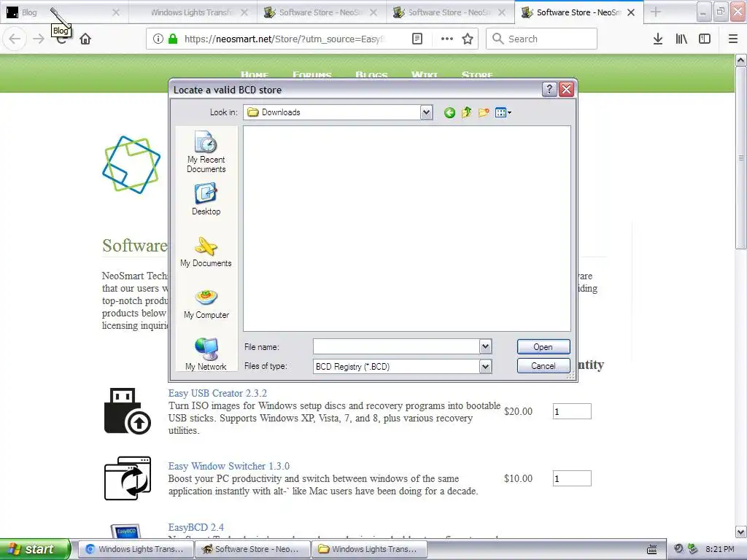Open page actions three-dot menu
747x560 pixels.
(447, 39)
